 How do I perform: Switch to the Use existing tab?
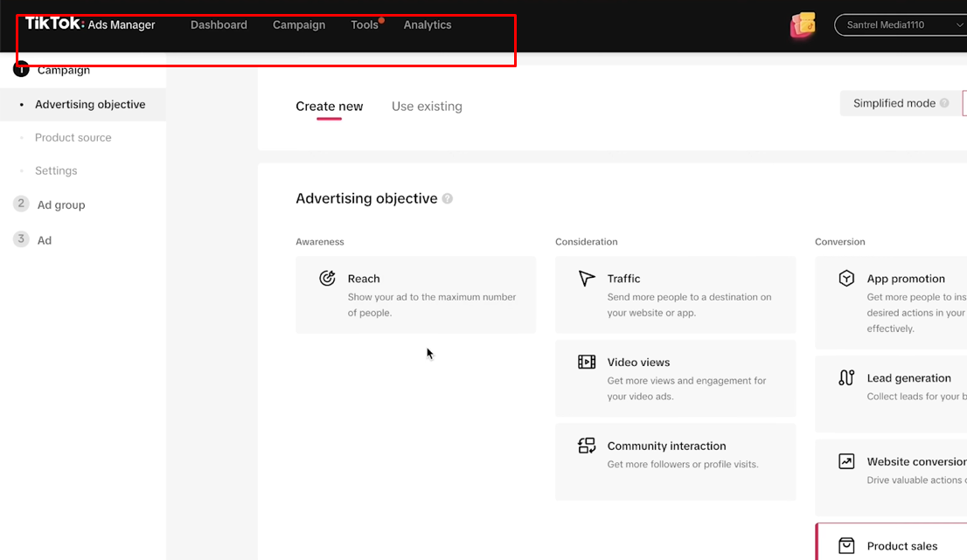(x=427, y=107)
